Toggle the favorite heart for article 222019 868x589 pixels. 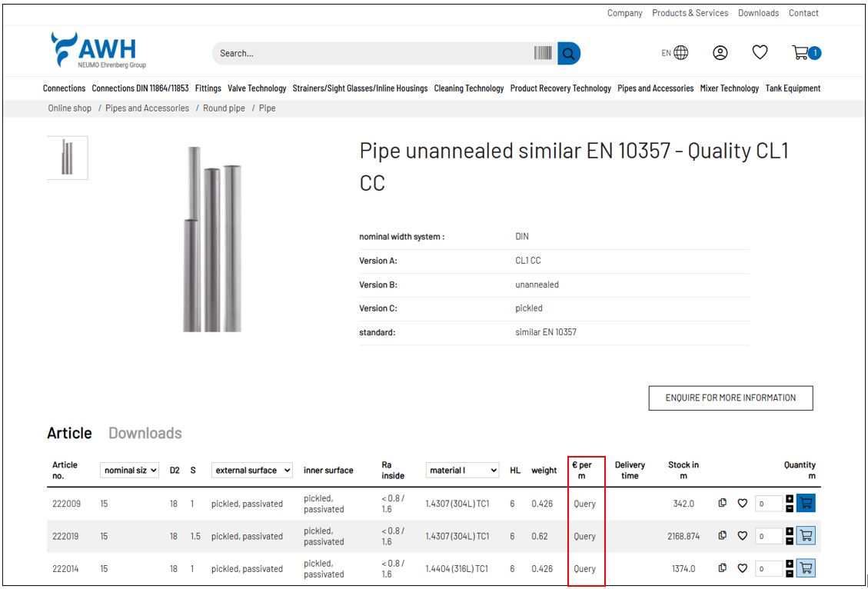[743, 536]
